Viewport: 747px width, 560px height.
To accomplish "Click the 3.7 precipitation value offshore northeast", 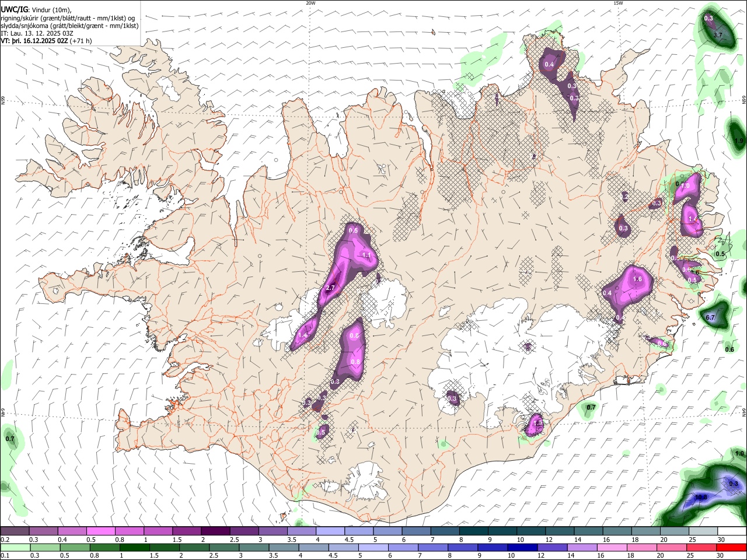I will (x=718, y=35).
